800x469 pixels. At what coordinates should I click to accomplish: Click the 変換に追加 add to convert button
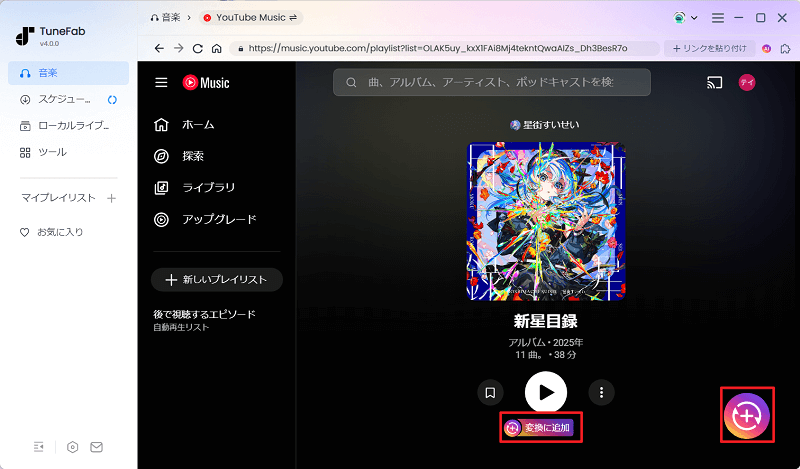click(539, 428)
